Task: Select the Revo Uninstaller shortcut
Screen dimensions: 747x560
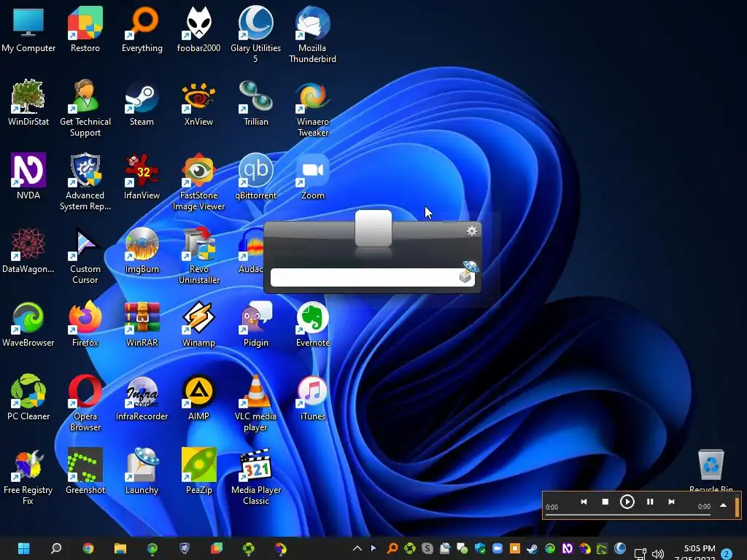Action: pos(198,256)
